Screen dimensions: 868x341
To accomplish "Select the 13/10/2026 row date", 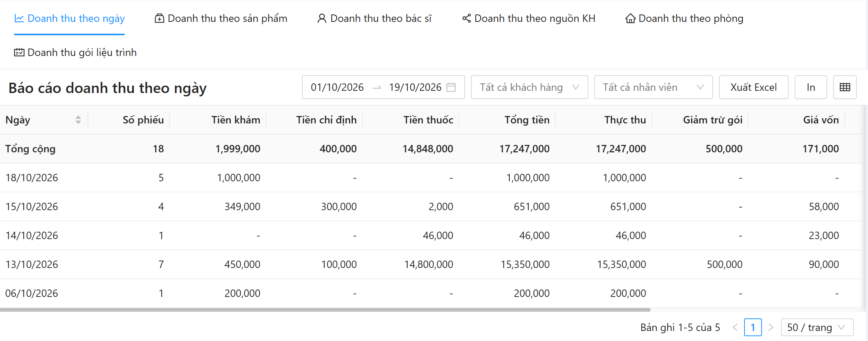I will pyautogui.click(x=32, y=264).
